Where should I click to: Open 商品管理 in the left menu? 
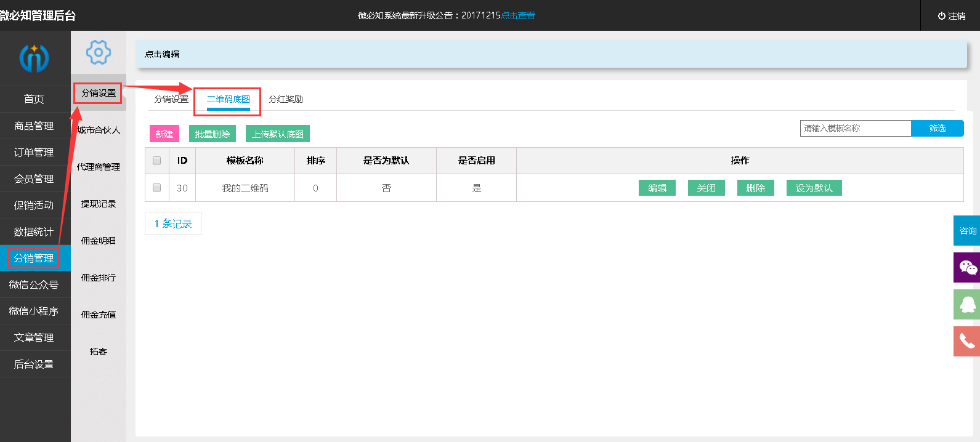pyautogui.click(x=34, y=126)
